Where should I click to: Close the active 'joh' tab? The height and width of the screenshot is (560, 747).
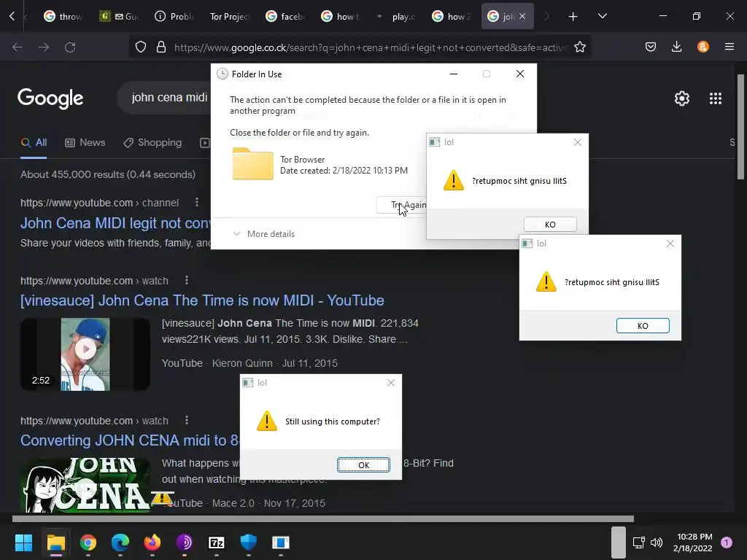(x=522, y=16)
